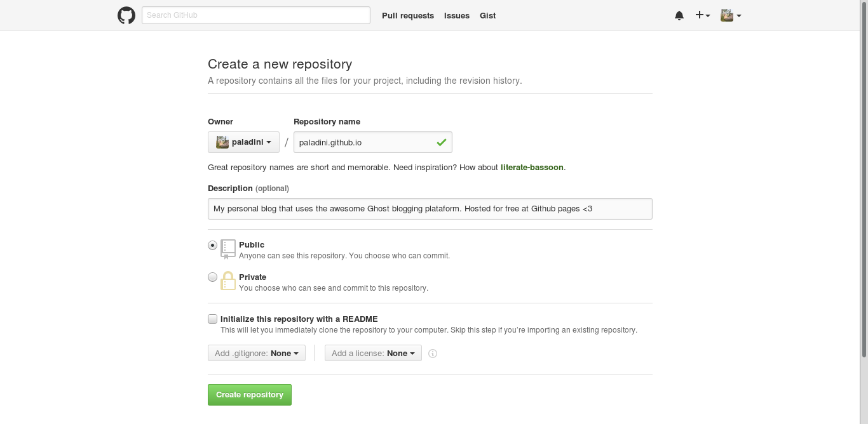The height and width of the screenshot is (424, 868).
Task: Click the license info icon
Action: pyautogui.click(x=433, y=354)
